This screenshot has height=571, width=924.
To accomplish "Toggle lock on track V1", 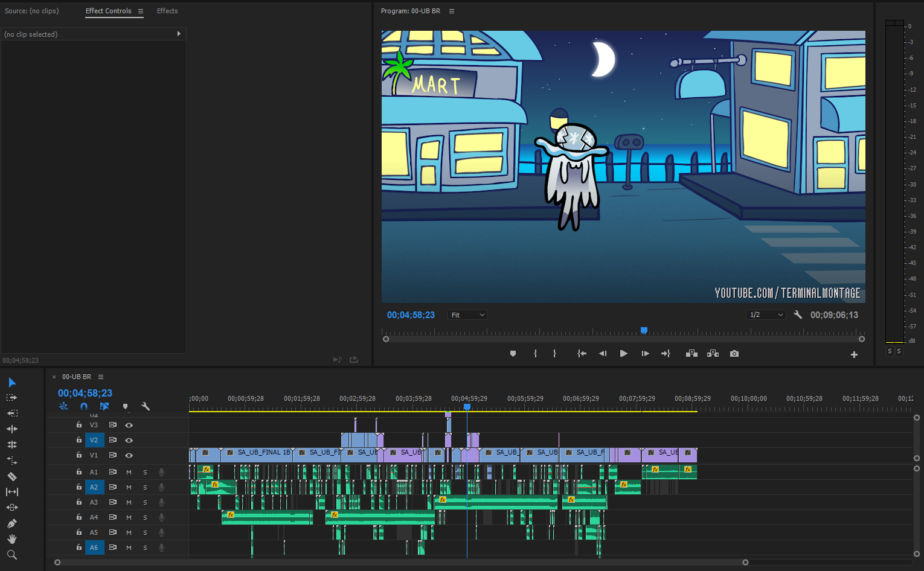I will click(79, 455).
